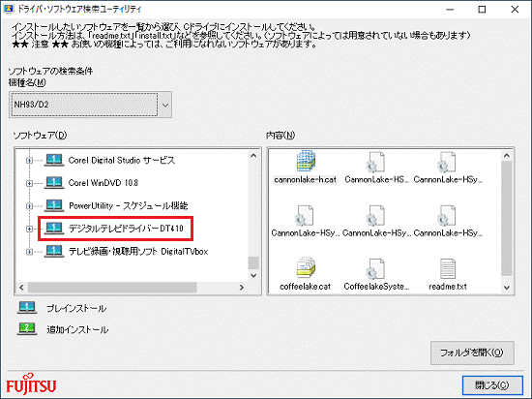Select coffeelake.cat file icon
This screenshot has width=532, height=399.
pyautogui.click(x=306, y=268)
